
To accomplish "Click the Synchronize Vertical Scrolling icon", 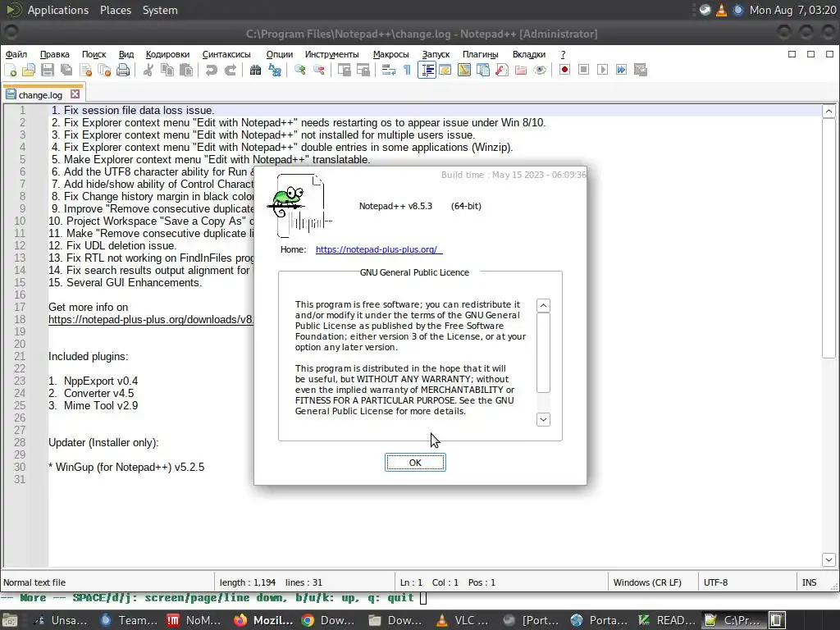I will (344, 70).
